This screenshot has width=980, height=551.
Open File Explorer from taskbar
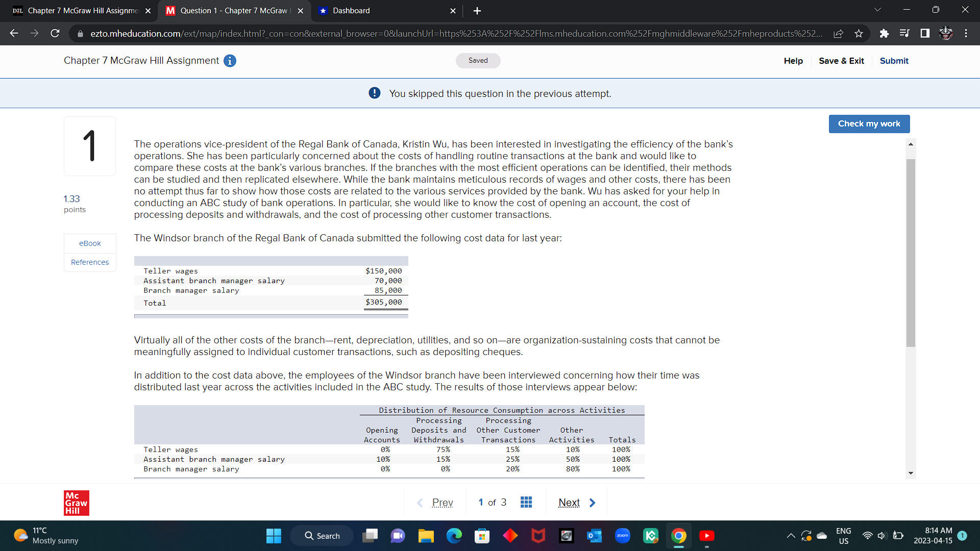[426, 536]
